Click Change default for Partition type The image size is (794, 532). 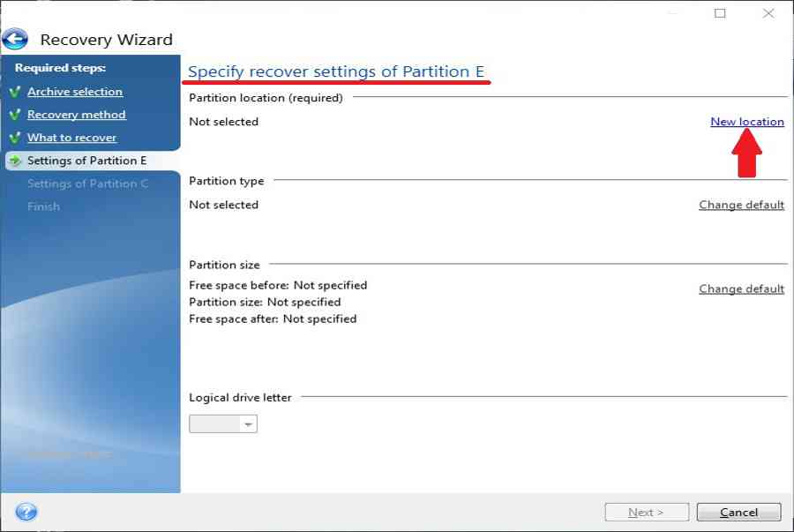tap(741, 205)
